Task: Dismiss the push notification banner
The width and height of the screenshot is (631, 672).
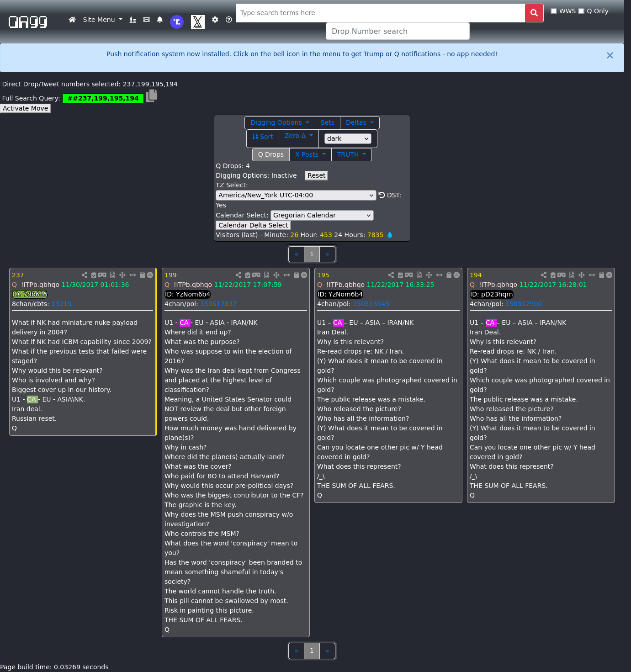Action: [x=610, y=55]
